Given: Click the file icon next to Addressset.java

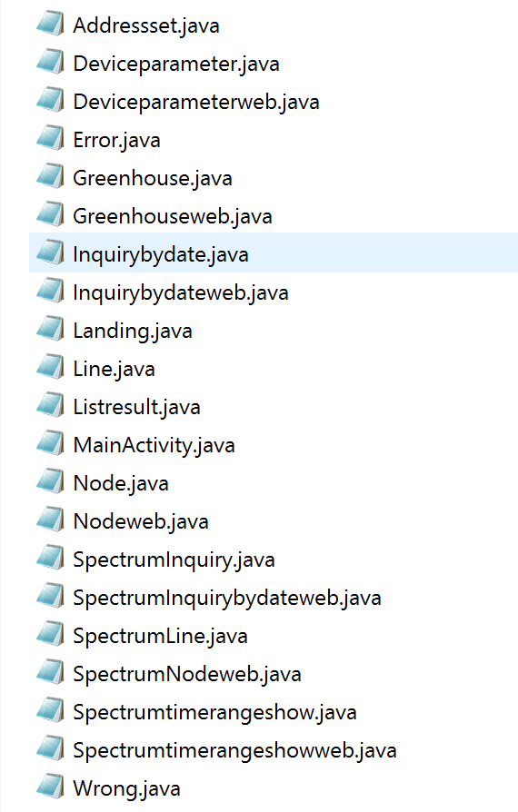Looking at the screenshot, I should (51, 25).
